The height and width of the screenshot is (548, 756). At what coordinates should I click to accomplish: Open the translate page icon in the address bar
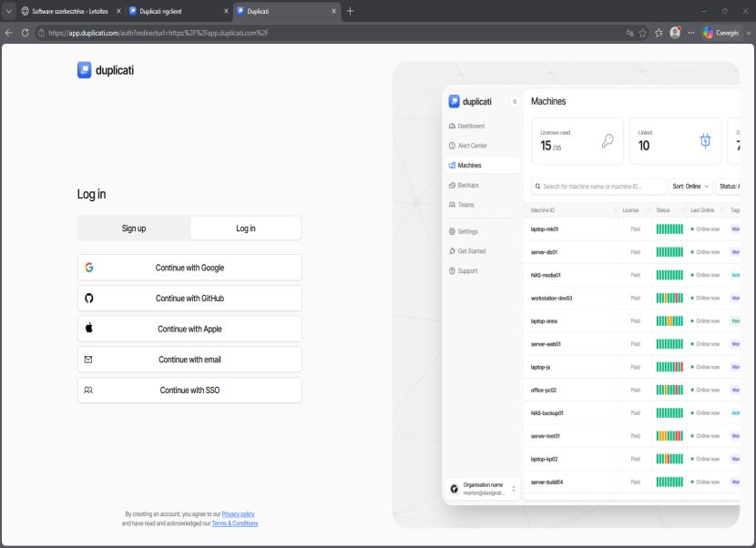(x=629, y=33)
